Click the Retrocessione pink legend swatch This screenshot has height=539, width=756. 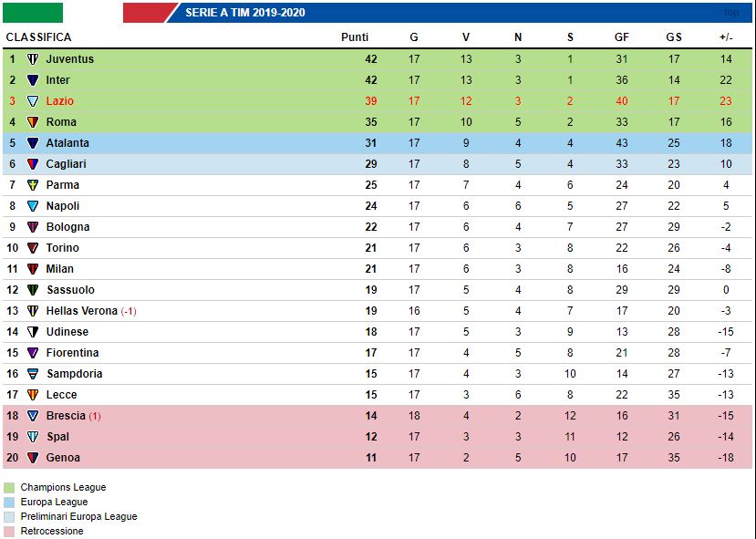click(x=9, y=532)
